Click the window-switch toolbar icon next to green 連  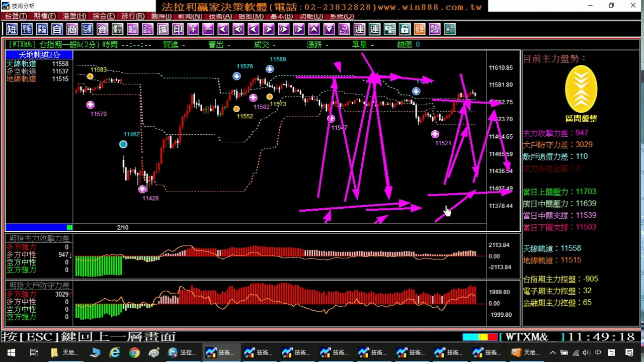(389, 29)
